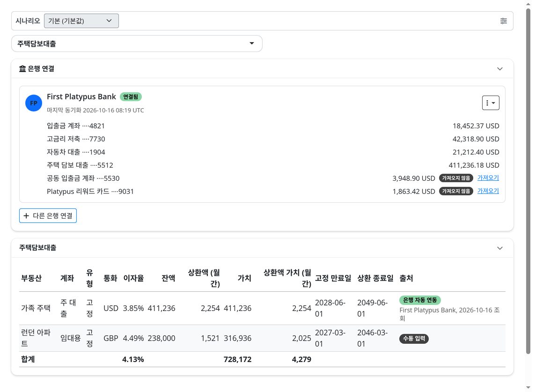This screenshot has height=392, width=543.
Task: Select the 입출금 계좌 ····4821 row
Action: 273,126
